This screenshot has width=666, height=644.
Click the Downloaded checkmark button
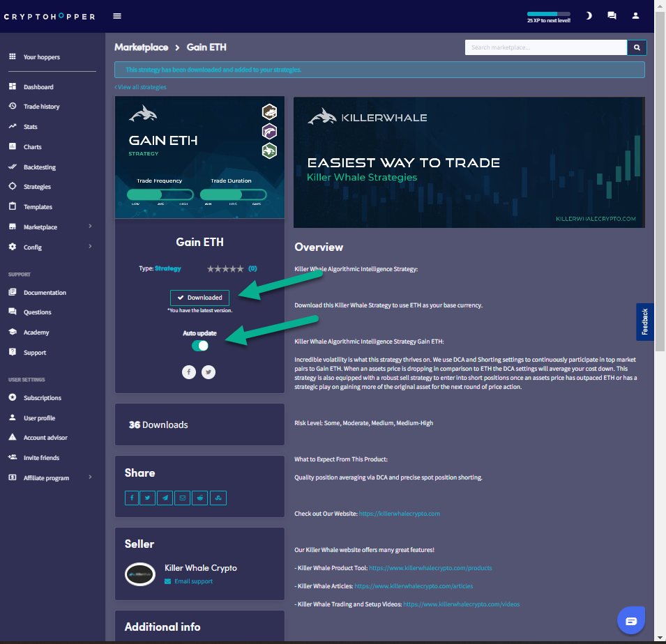199,298
